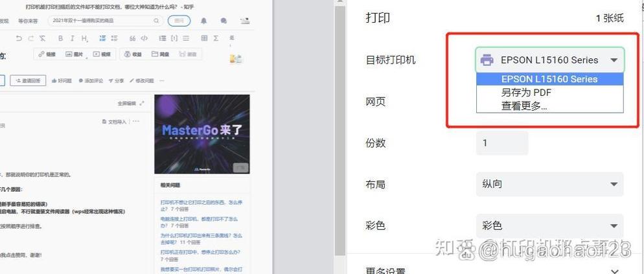
Task: Click the search magnifier icon
Action: click(157, 21)
